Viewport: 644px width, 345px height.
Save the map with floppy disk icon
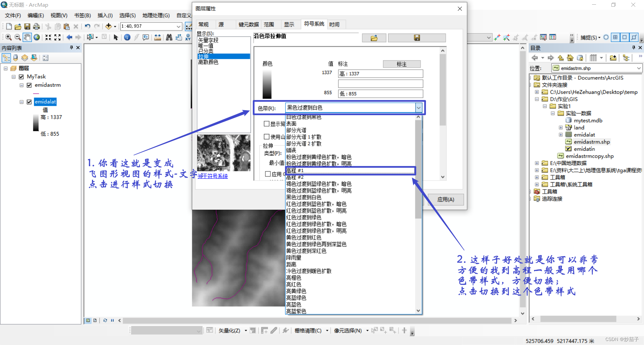point(27,26)
